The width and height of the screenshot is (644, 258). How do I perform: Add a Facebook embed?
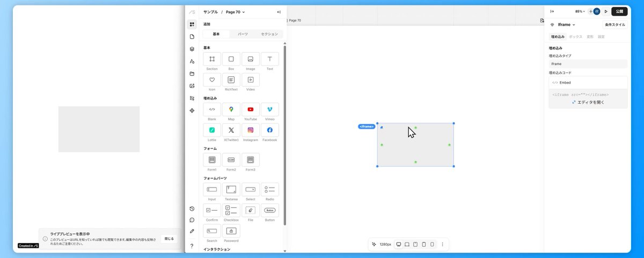[x=270, y=130]
